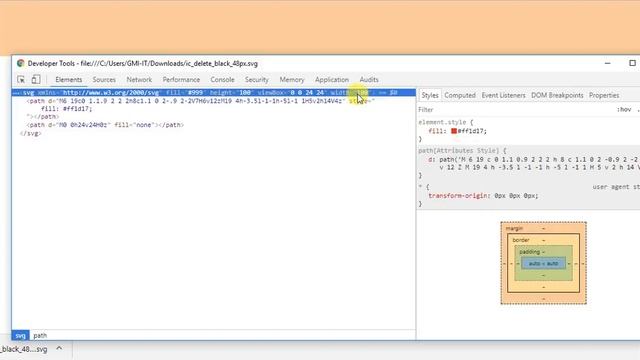Switch to the Application tab
640x360 pixels.
(332, 80)
